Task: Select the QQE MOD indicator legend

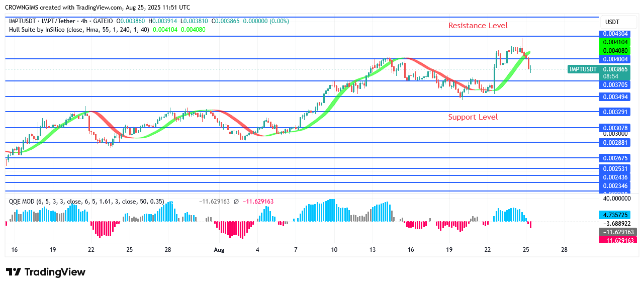Action: [x=86, y=202]
